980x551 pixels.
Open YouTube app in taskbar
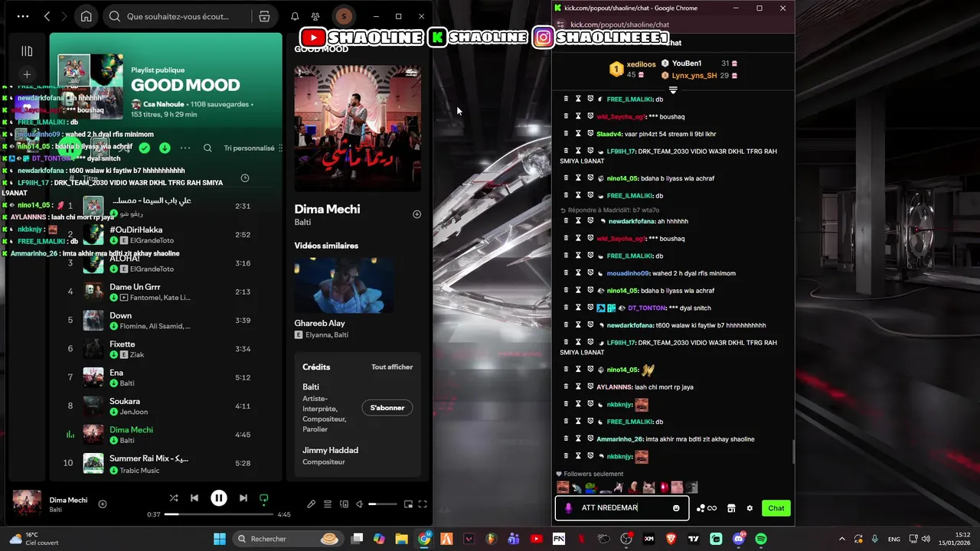coord(536,539)
